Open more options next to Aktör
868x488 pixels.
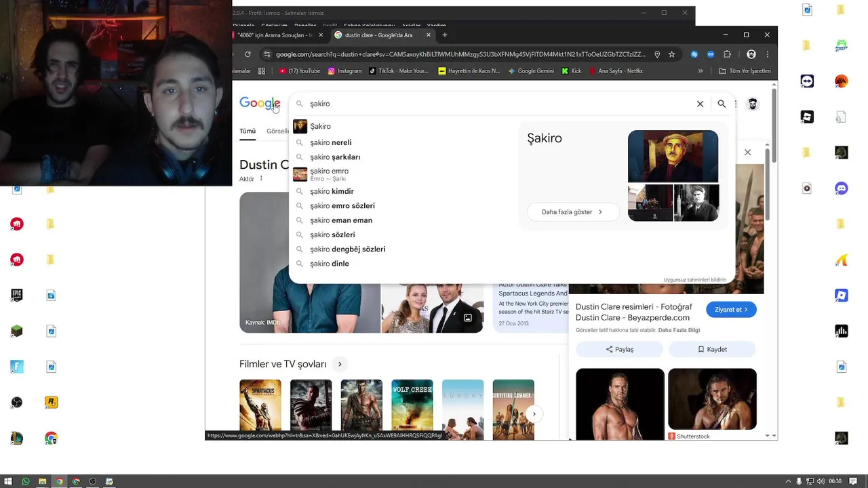(x=261, y=179)
